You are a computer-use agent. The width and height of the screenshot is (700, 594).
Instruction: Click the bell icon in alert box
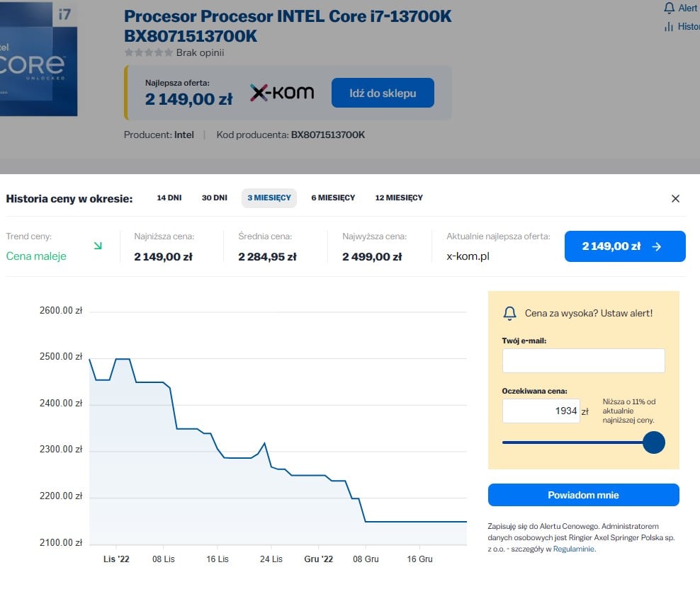tap(510, 313)
